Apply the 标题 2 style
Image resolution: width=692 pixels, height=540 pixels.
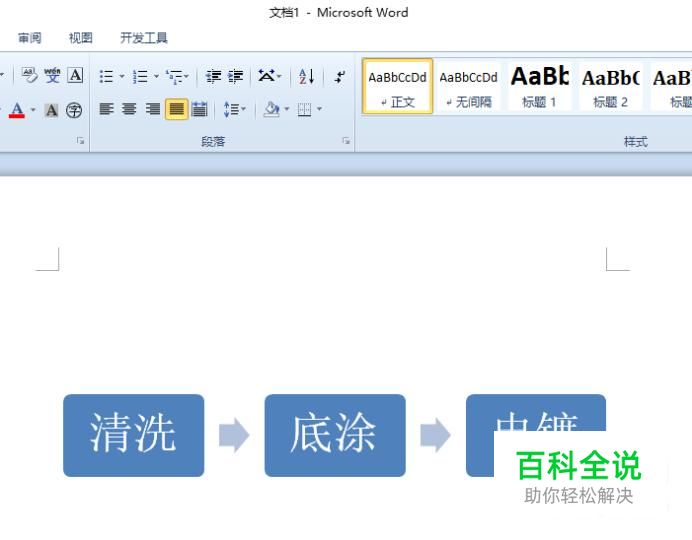[x=610, y=86]
